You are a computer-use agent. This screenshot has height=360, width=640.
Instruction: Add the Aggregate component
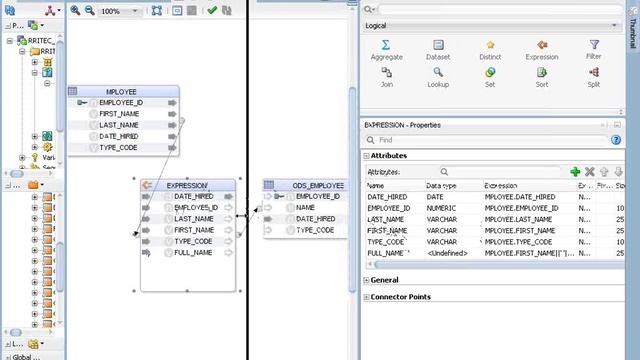386,50
